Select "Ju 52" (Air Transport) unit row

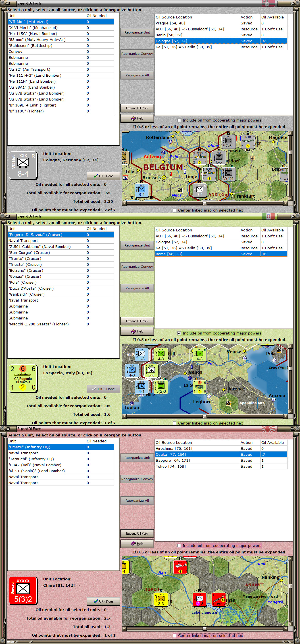61,70
